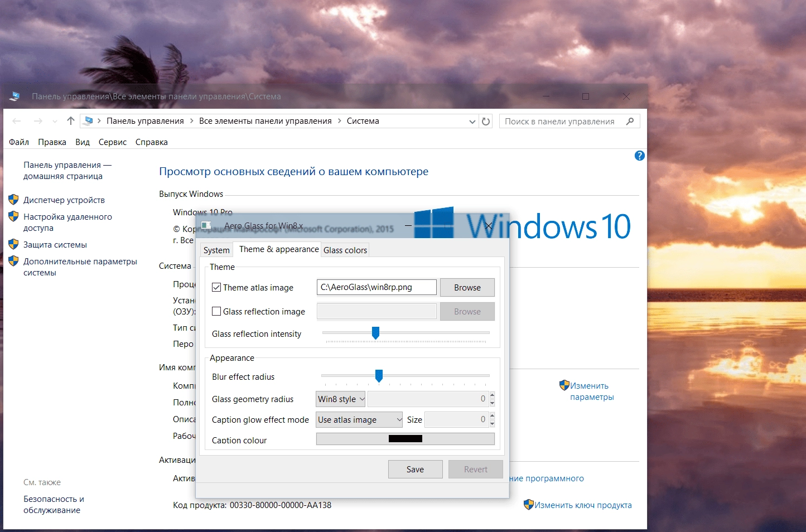This screenshot has height=532, width=806.
Task: Click the Back arrow in Control Panel
Action: (x=17, y=121)
